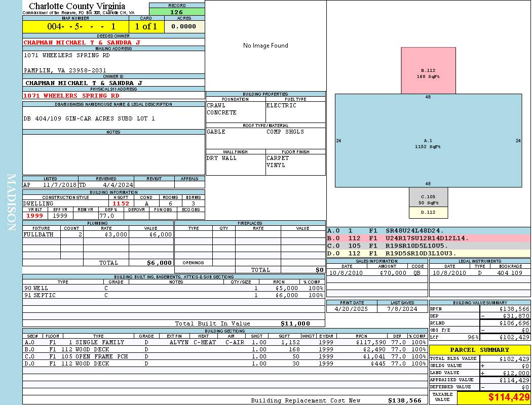Click the card value 1 of 1
532x405 pixels.
point(146,26)
